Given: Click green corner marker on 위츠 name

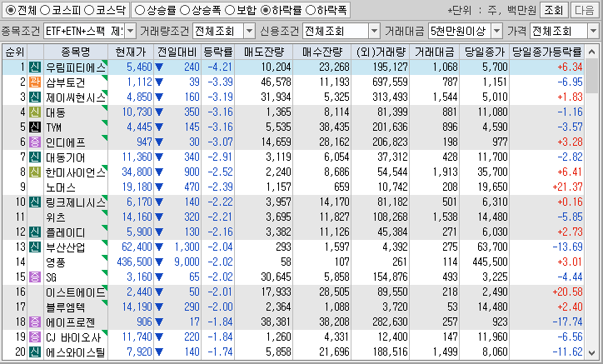Looking at the screenshot, I should (x=105, y=212).
